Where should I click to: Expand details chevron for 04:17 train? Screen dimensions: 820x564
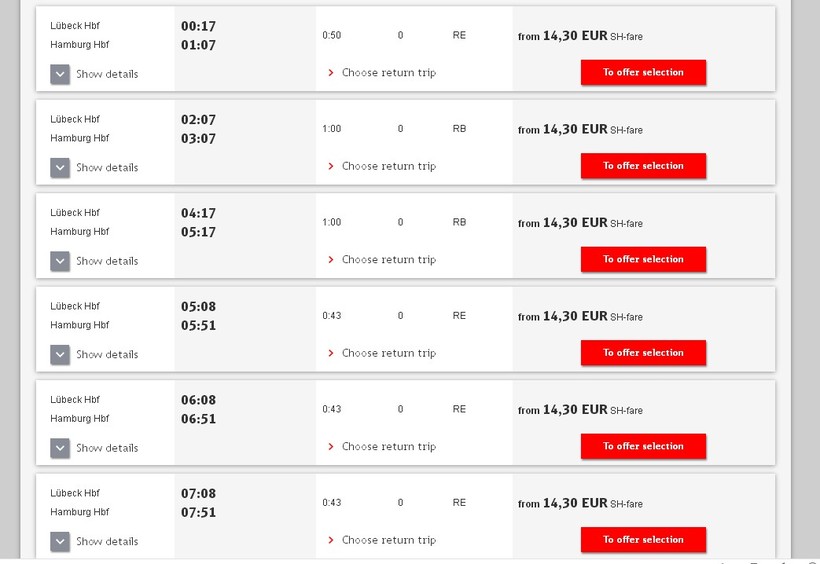tap(60, 261)
